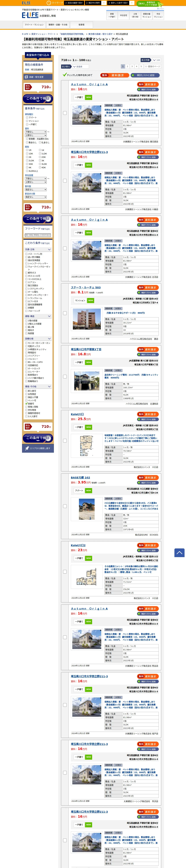Click the magnifier search button under 楽器可 filters
The image size is (186, 868).
(x=38, y=438)
